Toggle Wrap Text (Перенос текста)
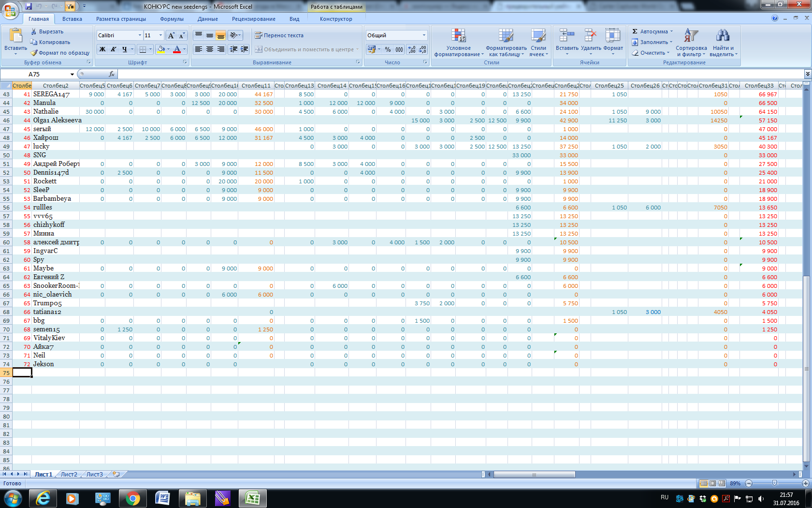The height and width of the screenshot is (508, 812). [279, 35]
